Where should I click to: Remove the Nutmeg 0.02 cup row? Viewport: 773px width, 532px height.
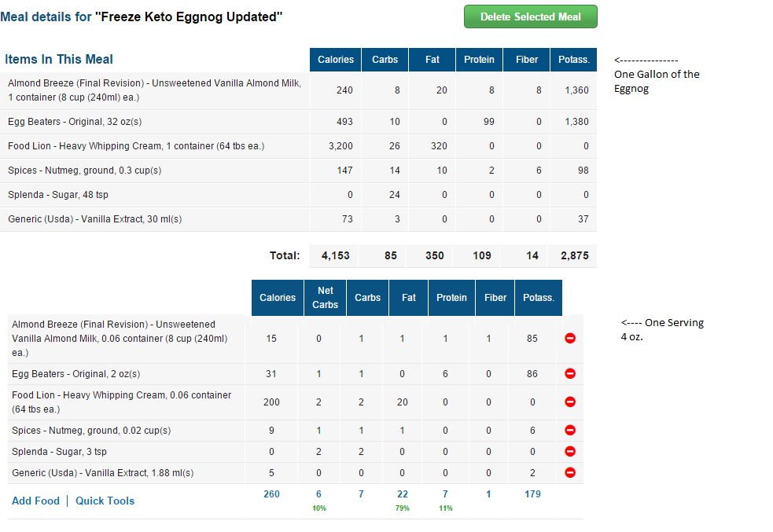(570, 430)
